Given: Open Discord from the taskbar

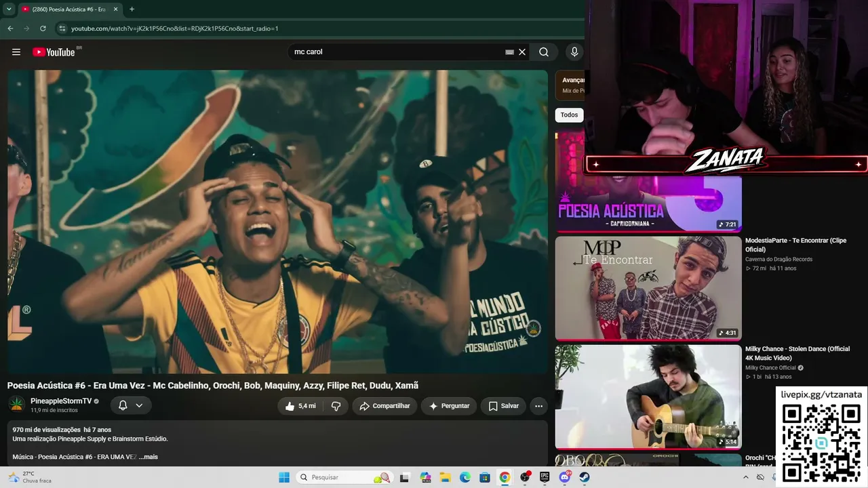Looking at the screenshot, I should (x=565, y=477).
